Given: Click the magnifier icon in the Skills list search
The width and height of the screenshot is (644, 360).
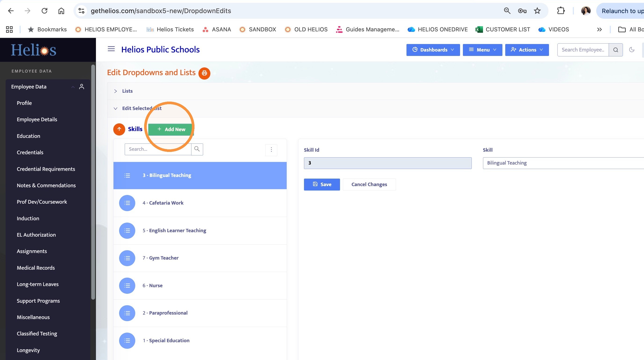Looking at the screenshot, I should 197,149.
